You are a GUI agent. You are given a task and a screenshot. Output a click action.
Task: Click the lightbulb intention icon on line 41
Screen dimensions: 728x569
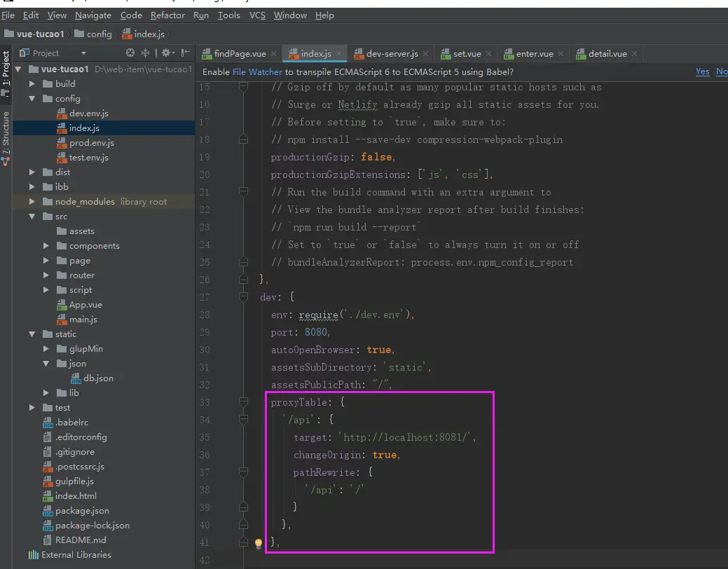tap(258, 543)
